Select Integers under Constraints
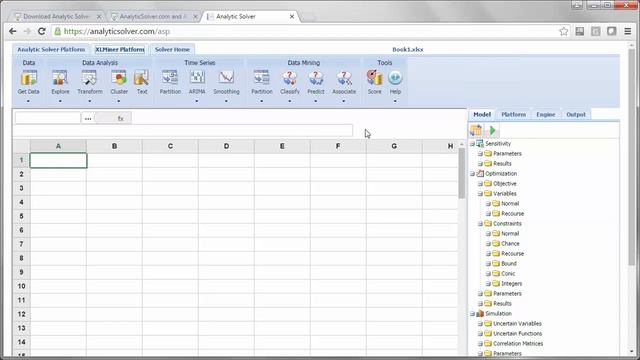 coord(511,284)
